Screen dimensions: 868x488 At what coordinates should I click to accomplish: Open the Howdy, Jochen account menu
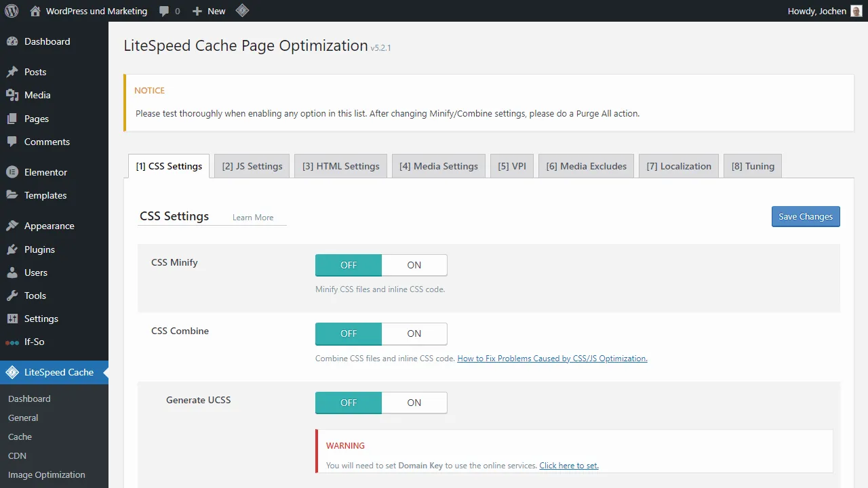click(x=817, y=11)
